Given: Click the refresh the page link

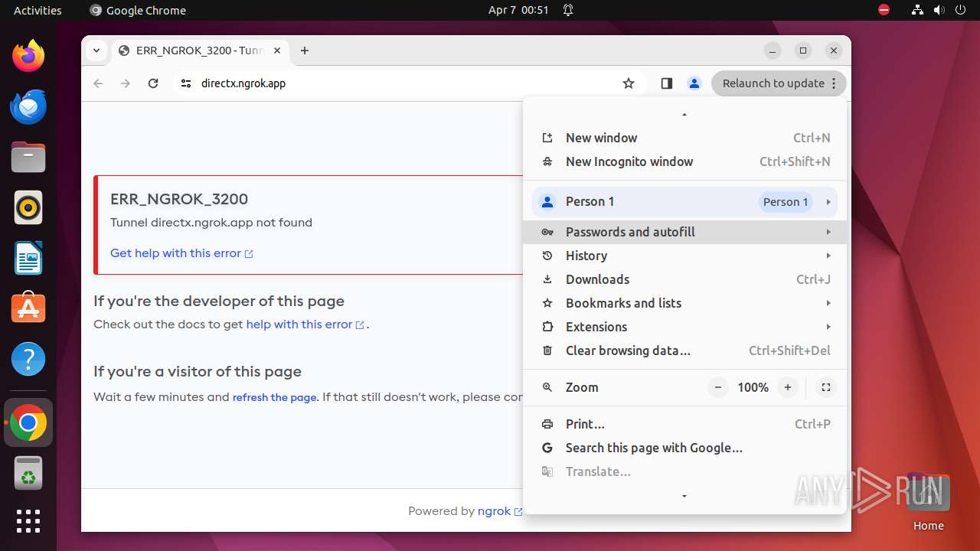Looking at the screenshot, I should coord(275,397).
